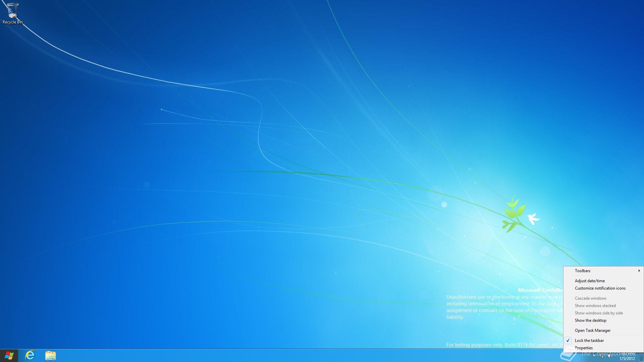The width and height of the screenshot is (644, 362).
Task: Choose Adjust date/time
Action: point(603,281)
